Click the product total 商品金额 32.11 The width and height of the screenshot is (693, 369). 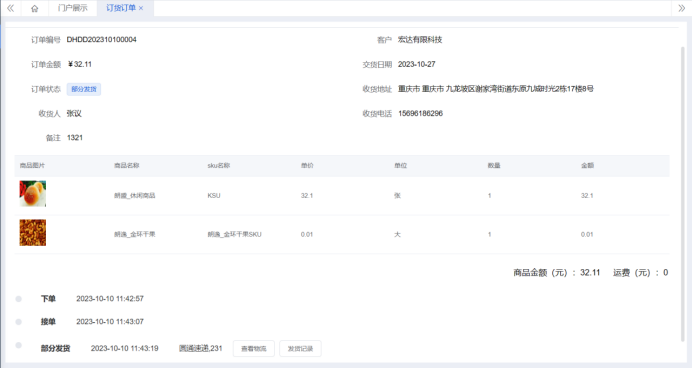pyautogui.click(x=556, y=273)
